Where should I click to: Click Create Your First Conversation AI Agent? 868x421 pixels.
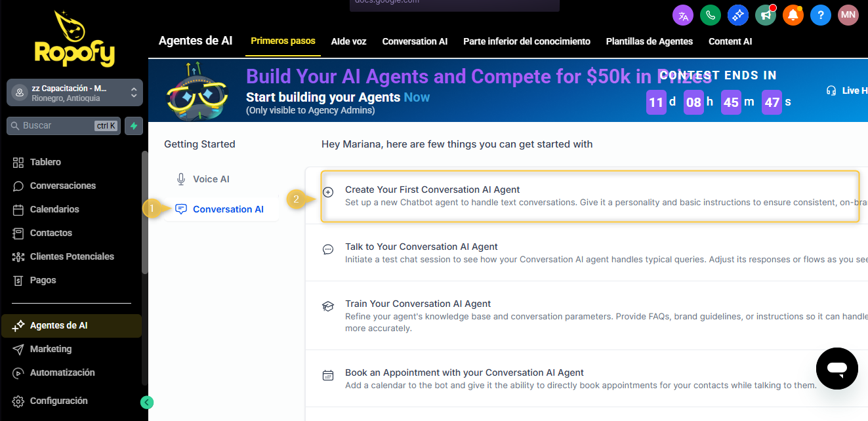432,190
